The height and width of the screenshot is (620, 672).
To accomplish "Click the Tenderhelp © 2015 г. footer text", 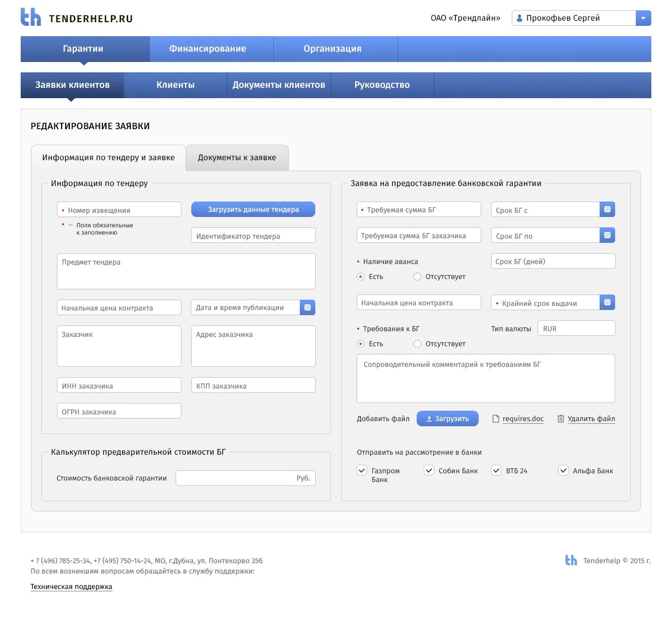I will pyautogui.click(x=617, y=561).
